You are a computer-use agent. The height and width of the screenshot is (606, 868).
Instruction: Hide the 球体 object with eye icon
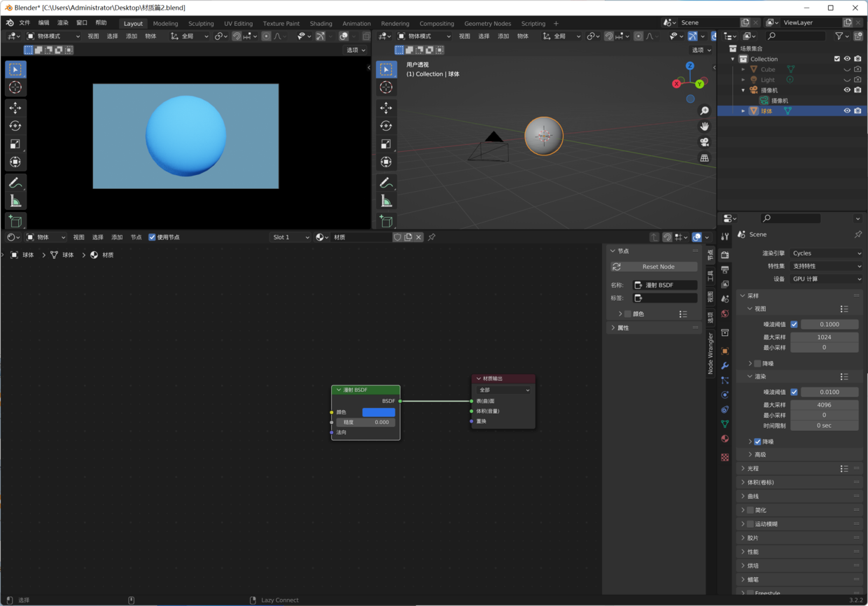[847, 111]
